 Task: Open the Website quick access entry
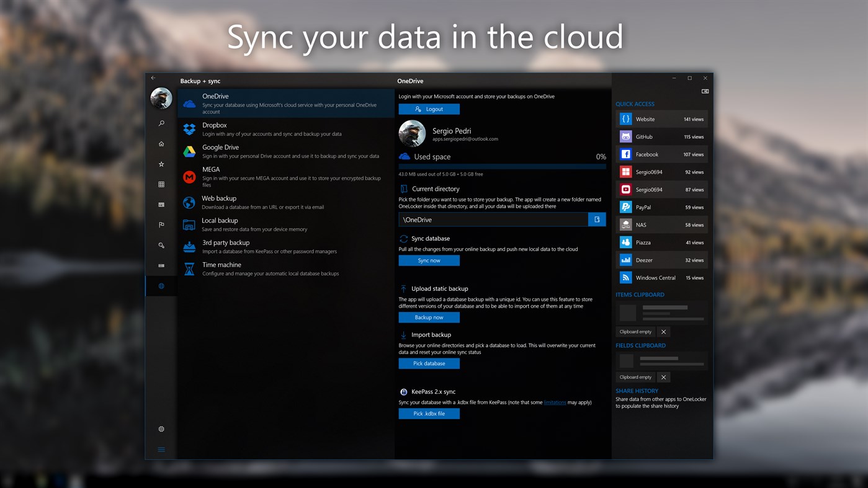(x=661, y=119)
